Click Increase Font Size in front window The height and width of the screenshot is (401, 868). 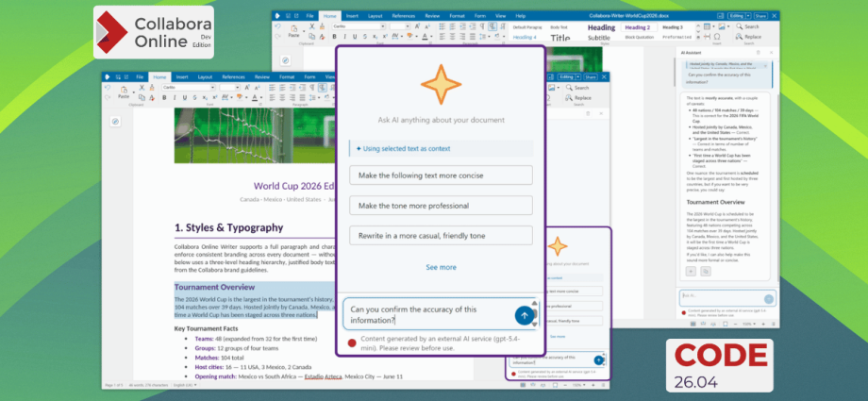click(247, 88)
